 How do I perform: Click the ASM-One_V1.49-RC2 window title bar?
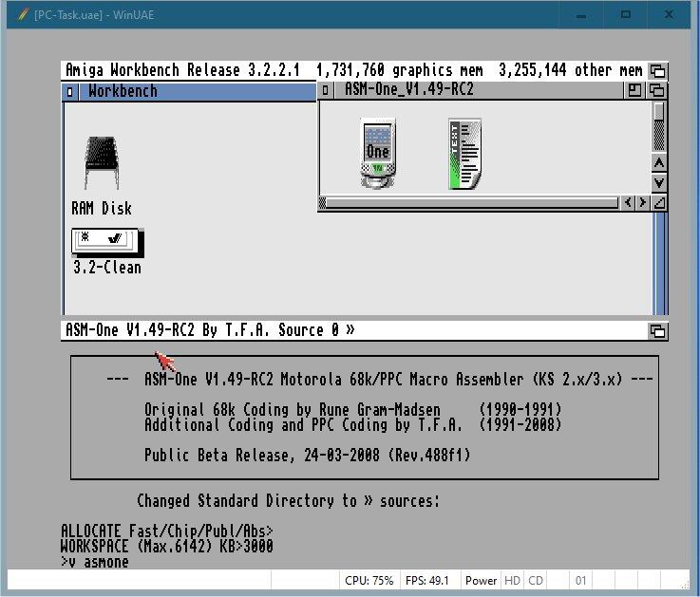pyautogui.click(x=478, y=90)
